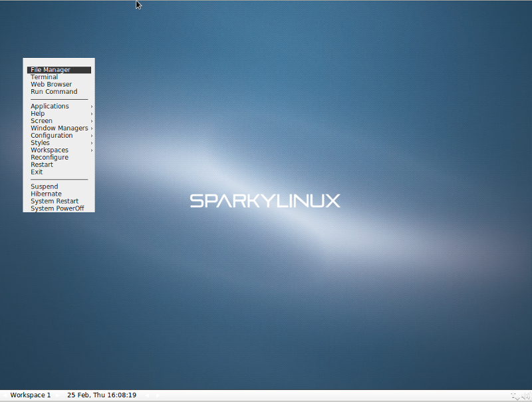
Task: Click the Workspace 1 label in toolbar
Action: click(x=31, y=395)
